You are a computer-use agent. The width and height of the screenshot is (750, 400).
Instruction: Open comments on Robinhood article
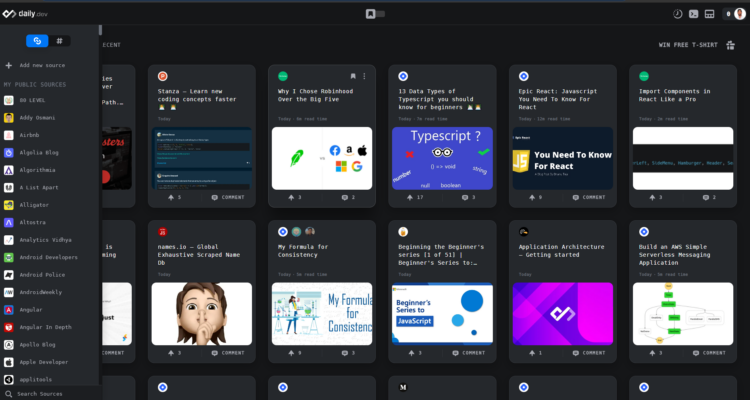point(348,198)
